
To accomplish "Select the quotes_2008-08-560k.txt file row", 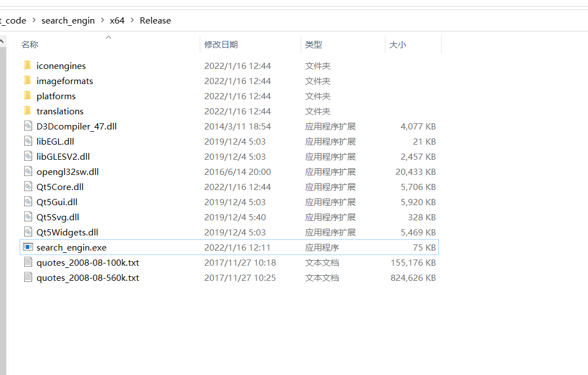I will pos(88,277).
